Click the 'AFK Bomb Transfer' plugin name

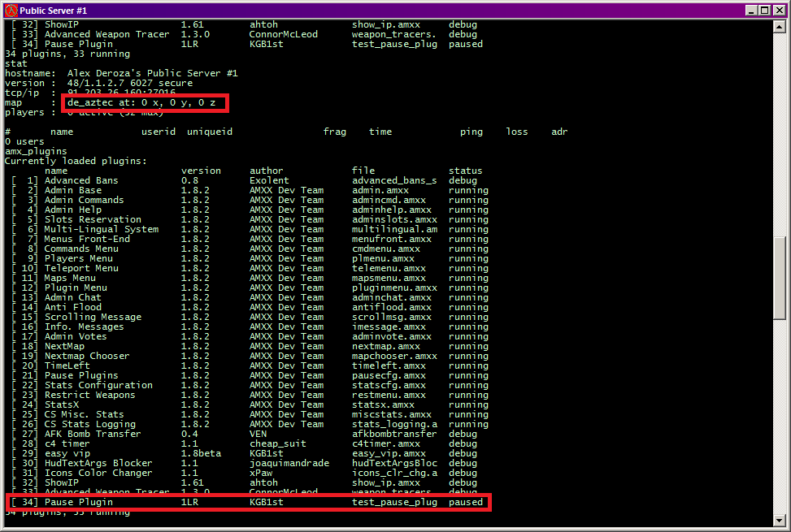93,434
